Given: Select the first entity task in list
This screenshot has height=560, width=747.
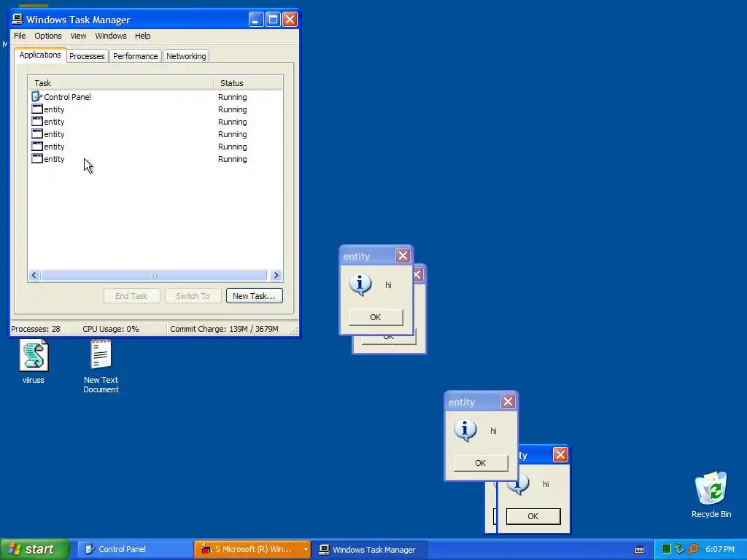Looking at the screenshot, I should (x=155, y=109).
